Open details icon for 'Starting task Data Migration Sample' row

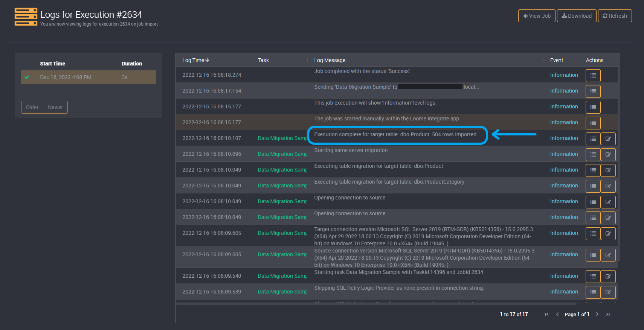tap(593, 277)
